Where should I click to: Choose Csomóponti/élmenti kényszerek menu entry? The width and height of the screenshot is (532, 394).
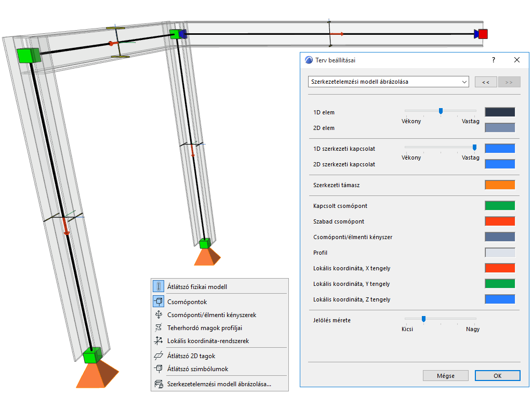click(220, 314)
